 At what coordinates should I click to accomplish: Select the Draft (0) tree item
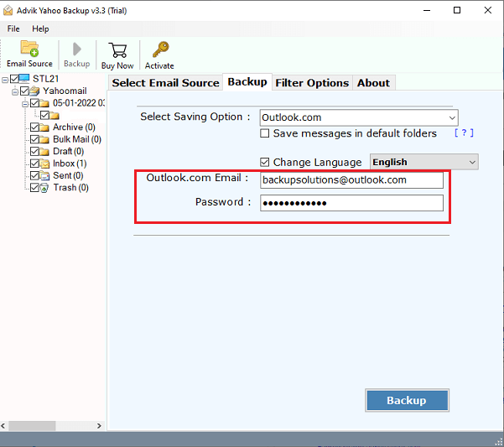point(69,151)
